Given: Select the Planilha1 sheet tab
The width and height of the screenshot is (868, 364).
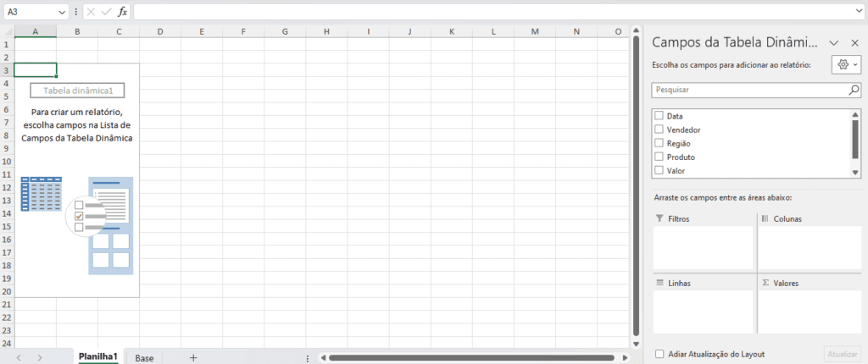Looking at the screenshot, I should point(98,357).
